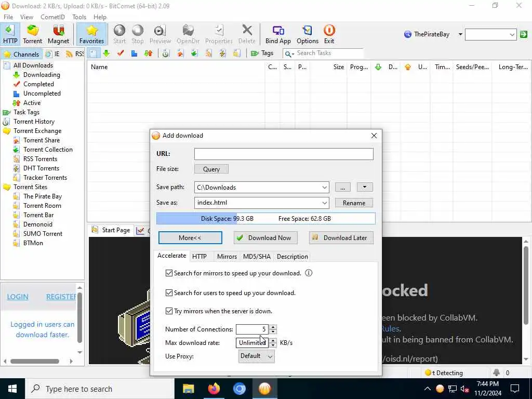532x399 pixels.
Task: Click the volume icon in system tray
Action: click(x=465, y=389)
